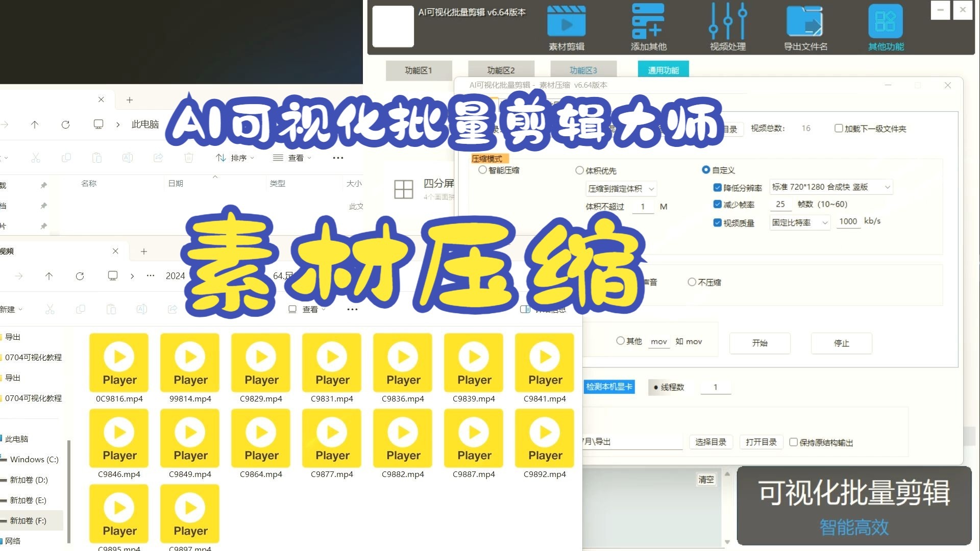980x551 pixels.
Task: Click the copy icon in lower Explorer toolbar
Action: point(80,309)
